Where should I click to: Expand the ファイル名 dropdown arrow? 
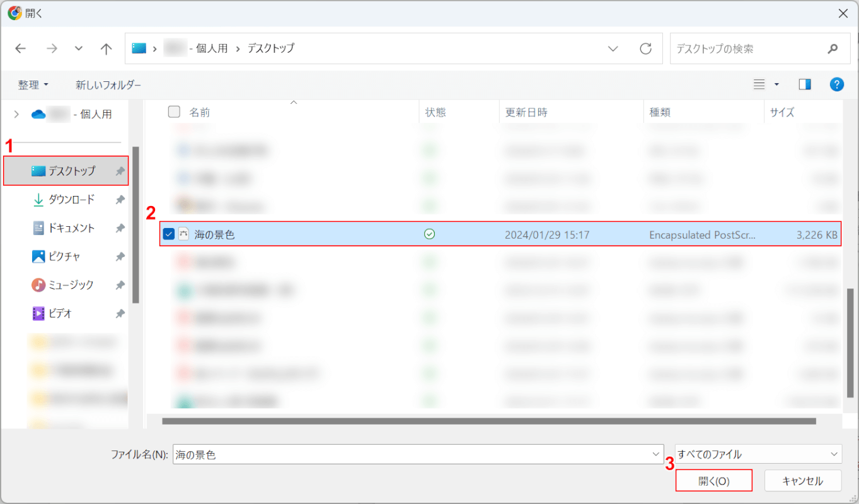click(655, 454)
